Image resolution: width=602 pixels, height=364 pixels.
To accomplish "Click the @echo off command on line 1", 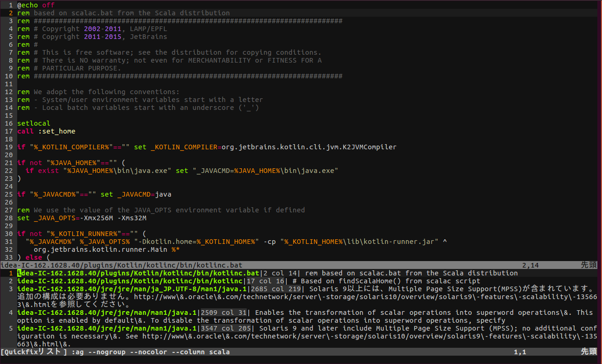I will 32,5.
